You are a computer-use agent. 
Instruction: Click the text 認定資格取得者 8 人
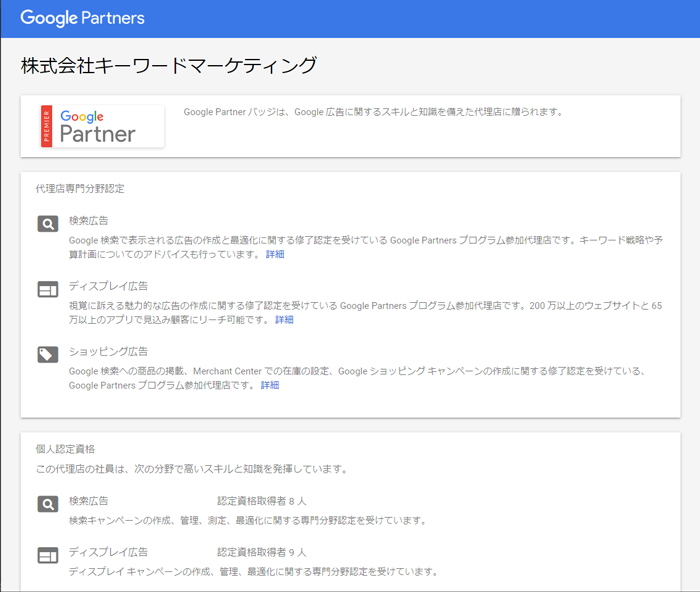coord(262,501)
